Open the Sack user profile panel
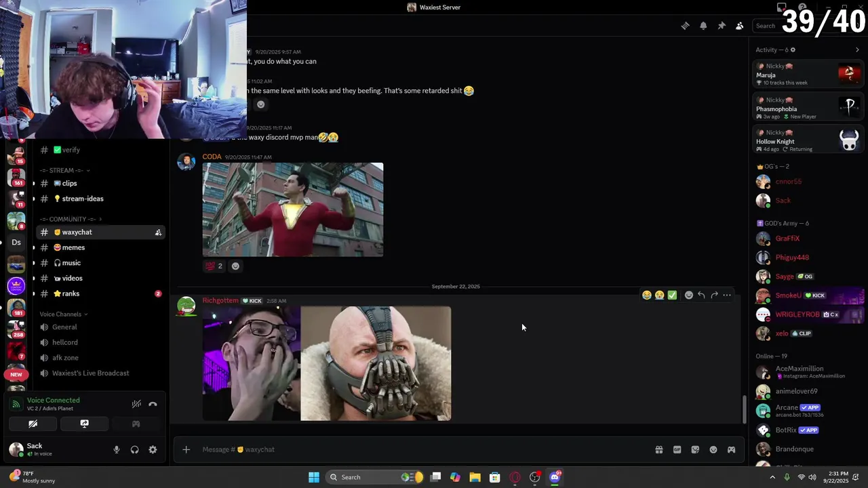The image size is (868, 488). coord(41,449)
